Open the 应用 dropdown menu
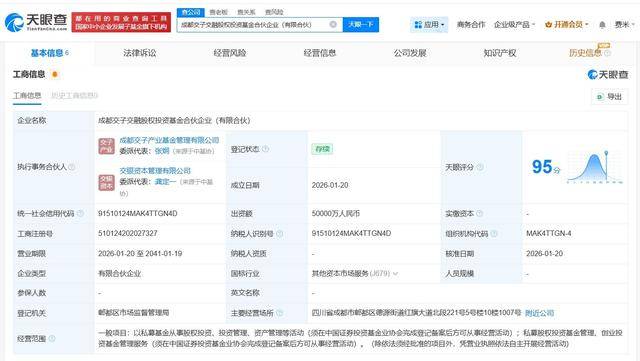Viewport: 640px width, 361px height. click(x=429, y=25)
